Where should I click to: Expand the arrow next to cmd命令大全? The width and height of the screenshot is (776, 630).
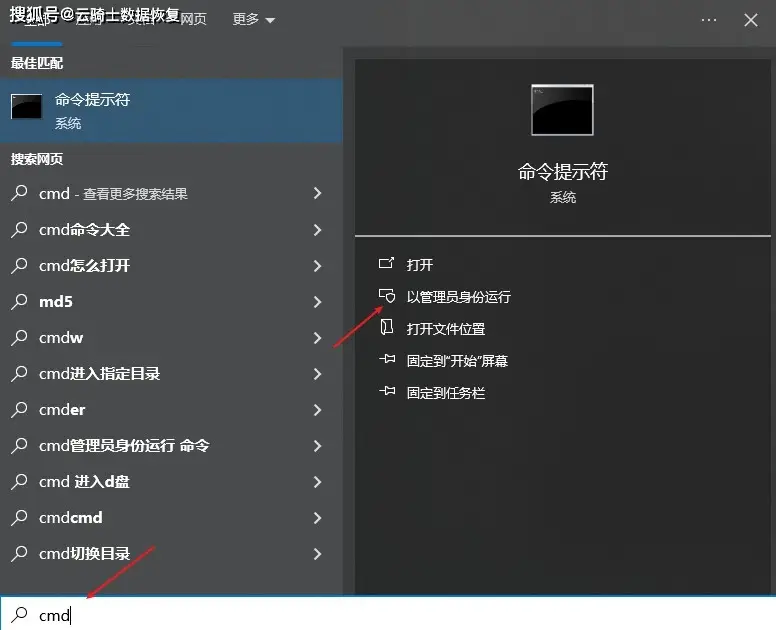(x=318, y=230)
